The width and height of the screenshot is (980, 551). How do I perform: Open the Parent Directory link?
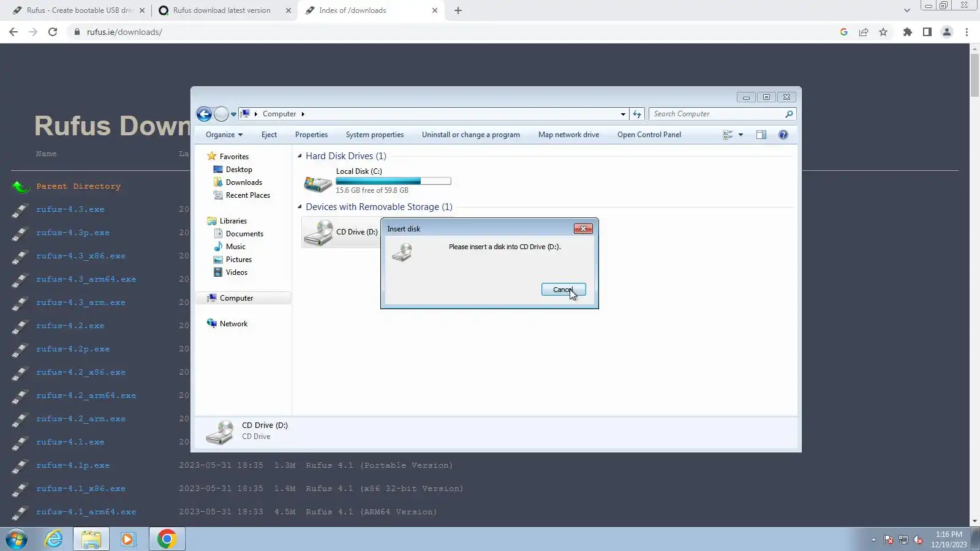coord(78,186)
